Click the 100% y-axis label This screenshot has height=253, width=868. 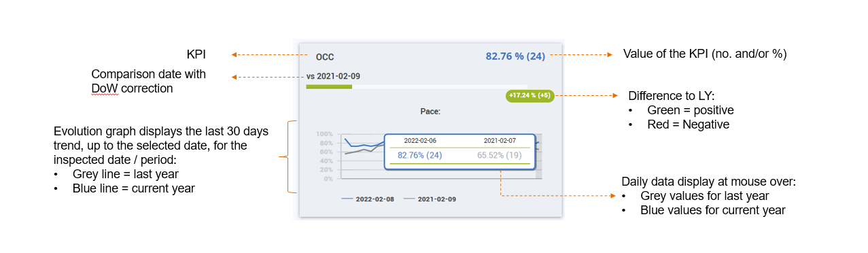(x=324, y=134)
